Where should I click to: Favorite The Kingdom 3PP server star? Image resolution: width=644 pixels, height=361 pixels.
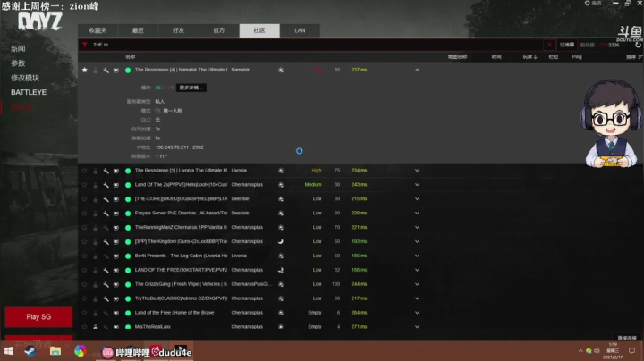coord(85,241)
